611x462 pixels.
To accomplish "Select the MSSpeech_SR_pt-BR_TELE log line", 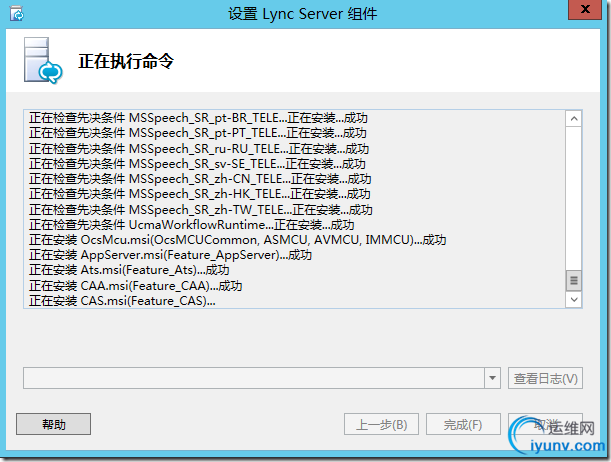I will [198, 118].
